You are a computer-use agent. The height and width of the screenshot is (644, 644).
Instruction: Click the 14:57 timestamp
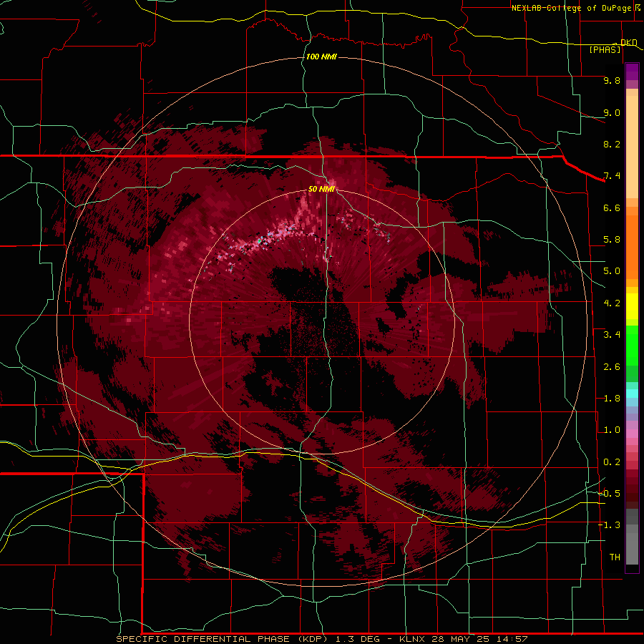tap(512, 639)
